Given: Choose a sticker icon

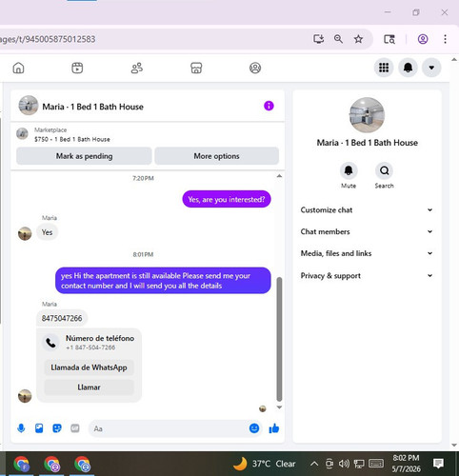Looking at the screenshot, I should pos(57,428).
